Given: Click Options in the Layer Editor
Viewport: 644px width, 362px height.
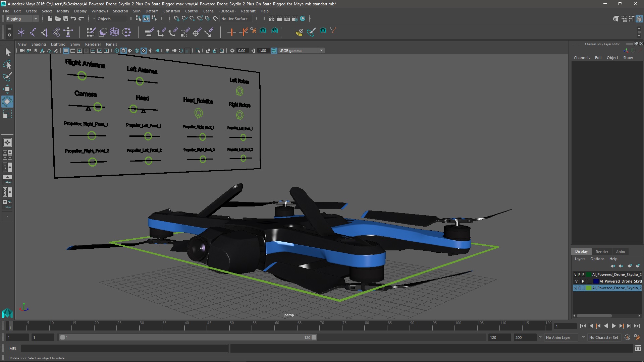Looking at the screenshot, I should [597, 259].
